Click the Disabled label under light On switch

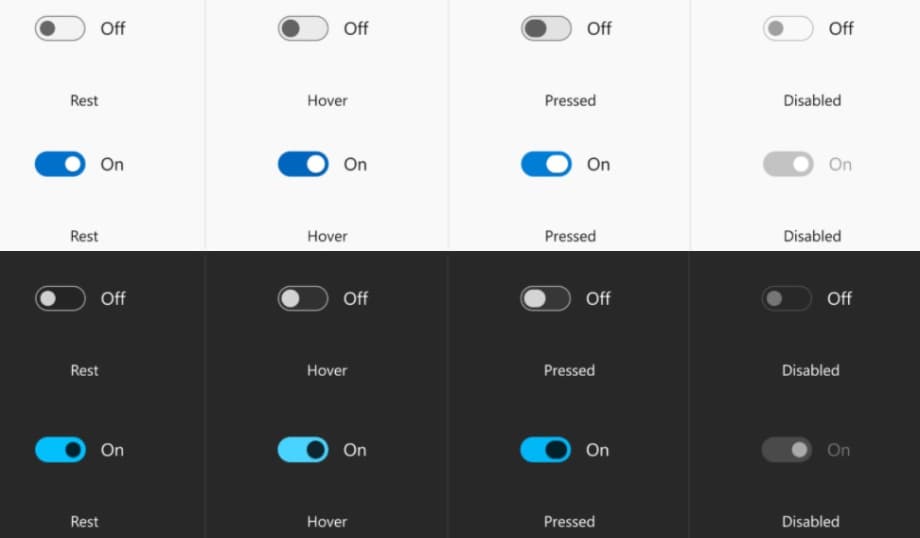[812, 236]
